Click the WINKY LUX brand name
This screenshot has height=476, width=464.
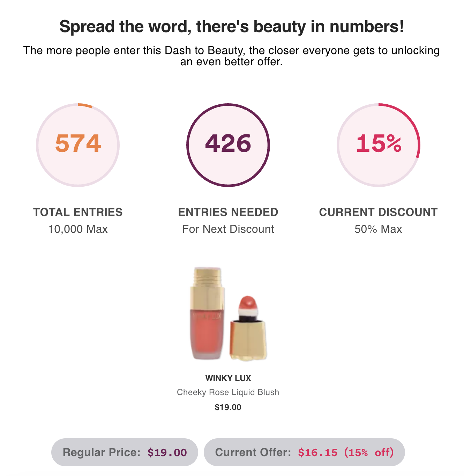[x=228, y=378]
